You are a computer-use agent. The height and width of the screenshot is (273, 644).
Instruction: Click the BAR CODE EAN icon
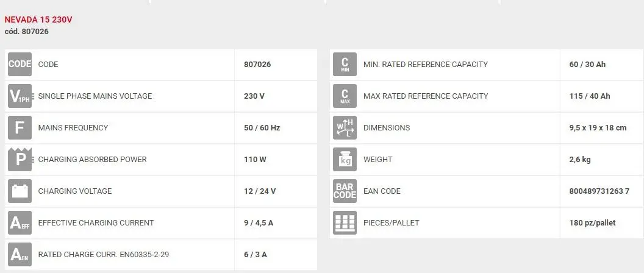pyautogui.click(x=345, y=191)
